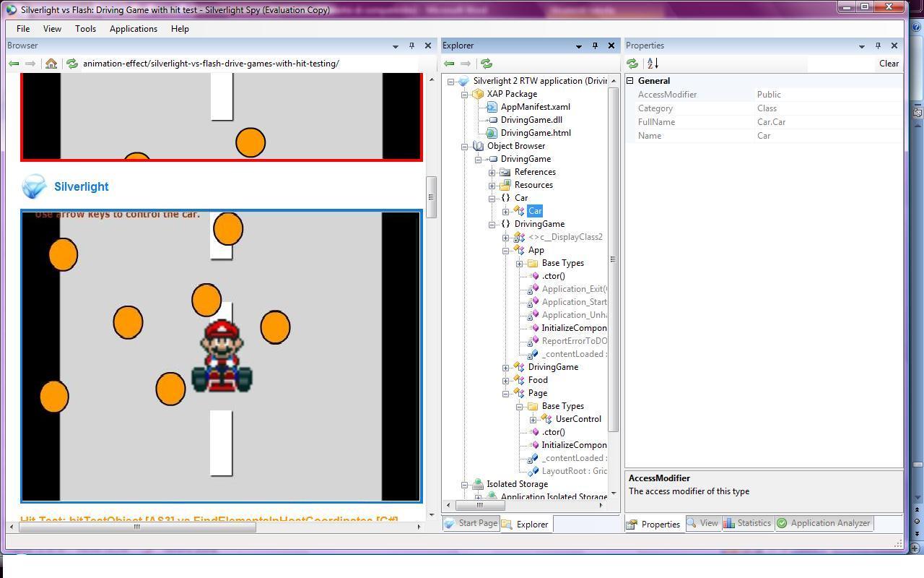Click the browser address URL field
Screen dimensions: 924x578
249,64
